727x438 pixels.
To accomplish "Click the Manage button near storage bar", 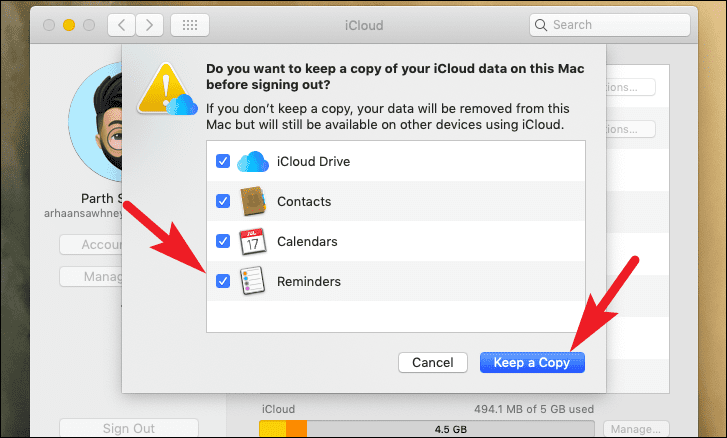I will click(636, 429).
